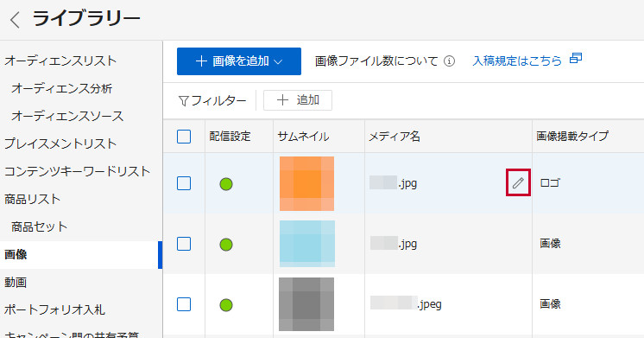Click the ライブラリー page title
The image size is (644, 338).
pyautogui.click(x=86, y=19)
